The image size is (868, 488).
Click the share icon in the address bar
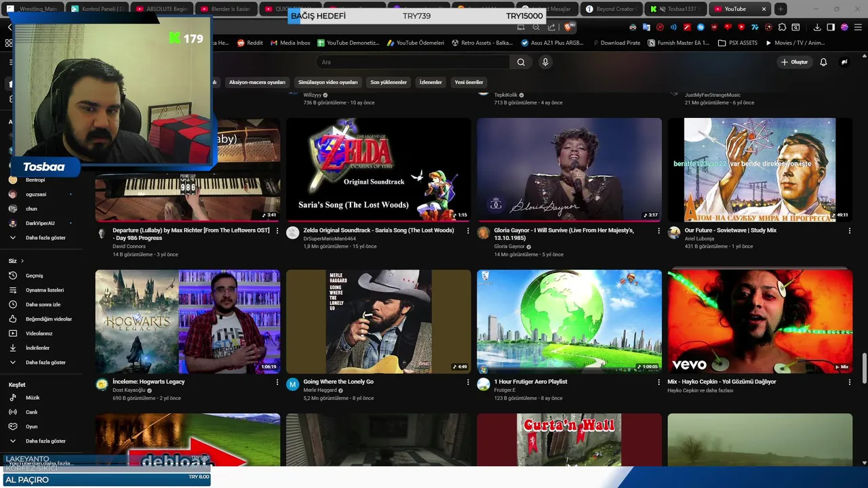[x=551, y=27]
